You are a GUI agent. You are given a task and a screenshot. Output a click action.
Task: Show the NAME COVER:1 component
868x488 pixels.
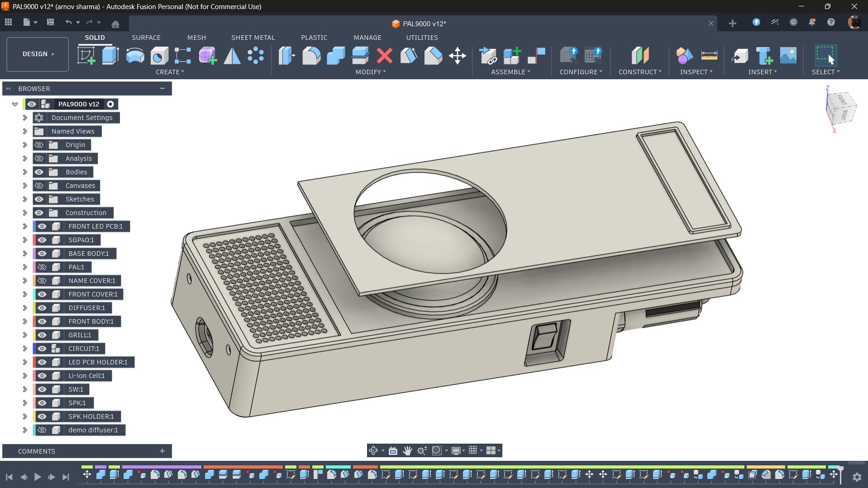(42, 281)
